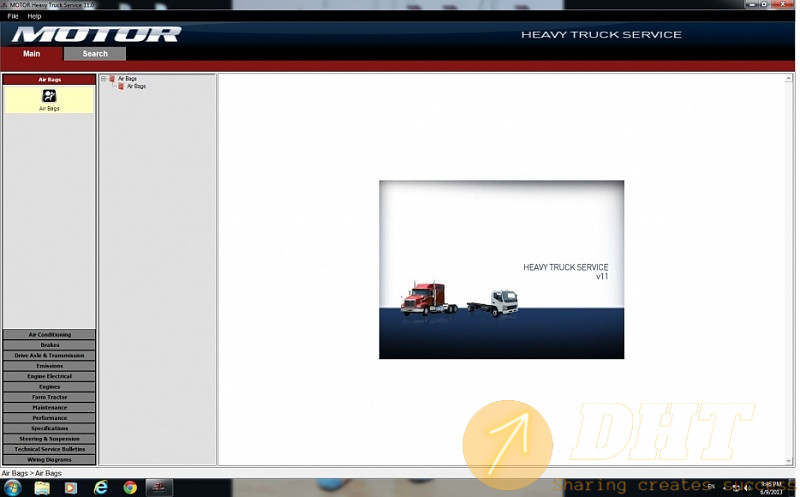Screen dimensions: 800x497
Task: Click the child Air Bags book icon
Action: click(x=121, y=86)
